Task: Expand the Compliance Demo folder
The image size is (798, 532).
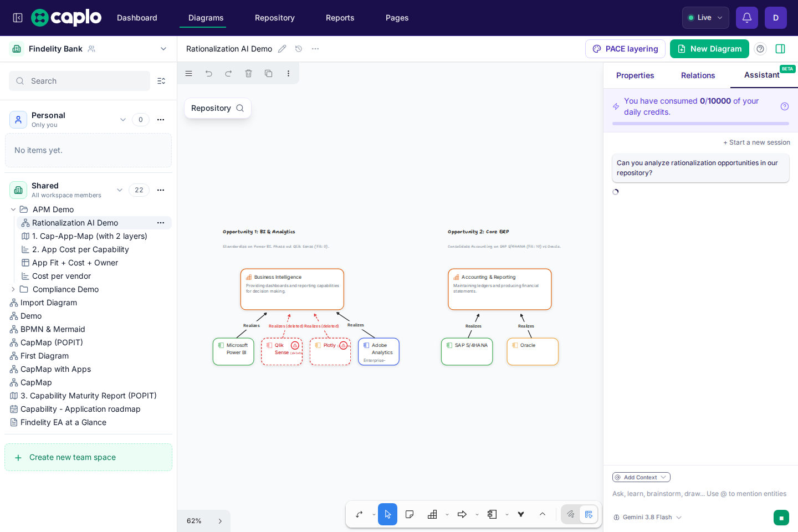Action: [13, 289]
